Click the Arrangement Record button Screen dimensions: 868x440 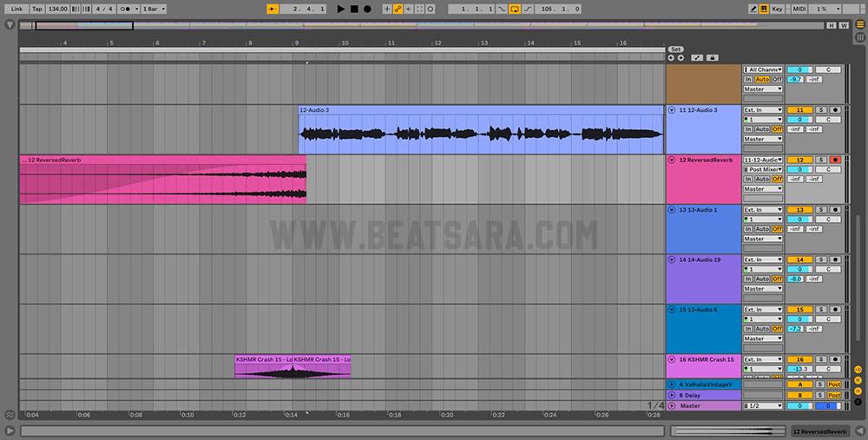(367, 9)
